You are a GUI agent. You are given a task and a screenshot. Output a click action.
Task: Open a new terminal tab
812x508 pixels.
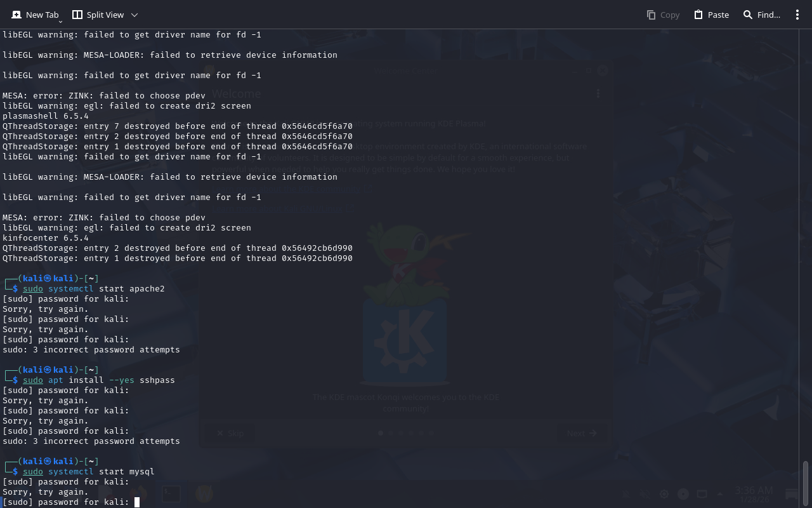tap(35, 15)
